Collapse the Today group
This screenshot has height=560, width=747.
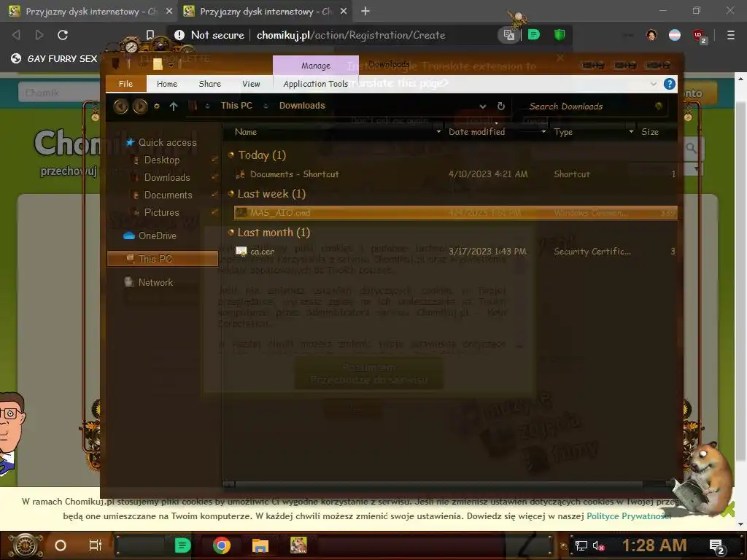coord(231,155)
